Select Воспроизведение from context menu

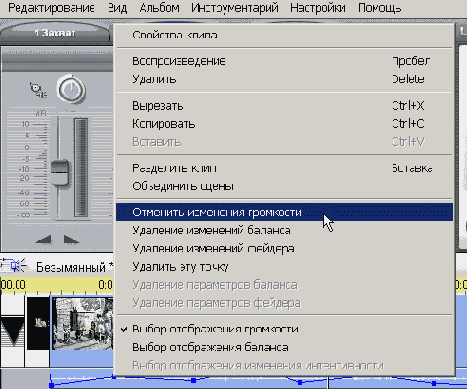pos(284,61)
